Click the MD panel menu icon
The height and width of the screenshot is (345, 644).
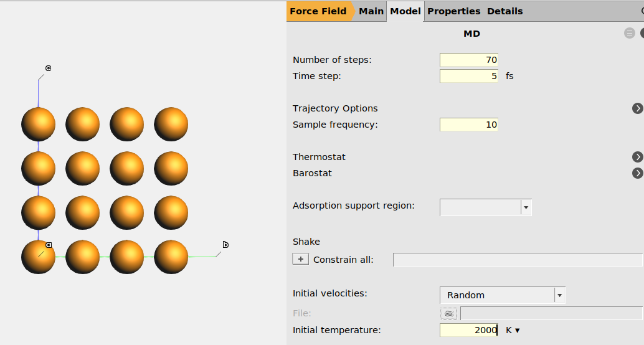click(x=630, y=34)
